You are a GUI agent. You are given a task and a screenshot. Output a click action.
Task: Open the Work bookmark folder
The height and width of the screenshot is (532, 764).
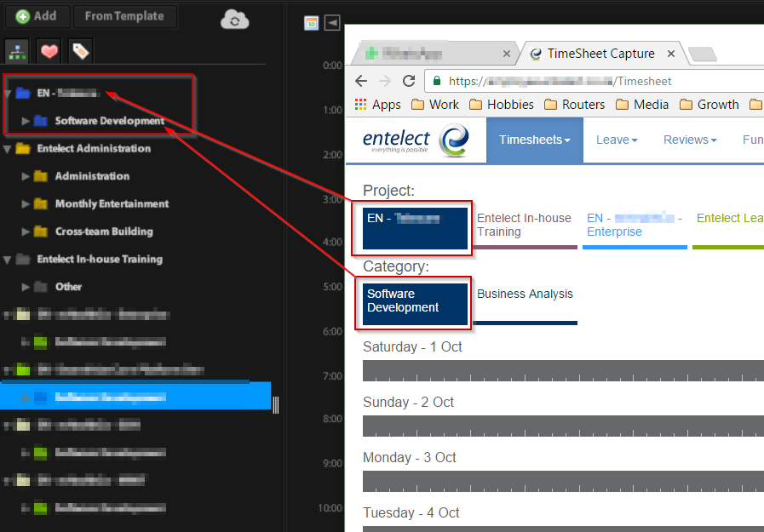click(x=435, y=105)
